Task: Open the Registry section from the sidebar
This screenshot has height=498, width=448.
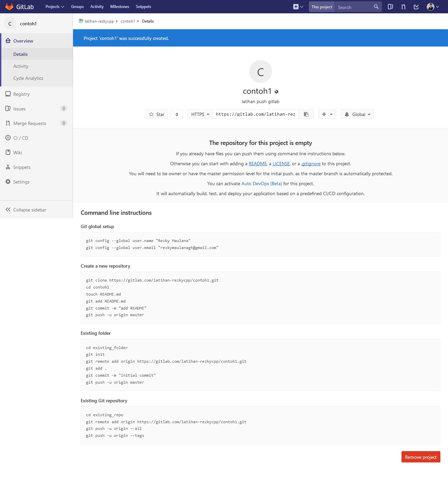Action: (21, 94)
